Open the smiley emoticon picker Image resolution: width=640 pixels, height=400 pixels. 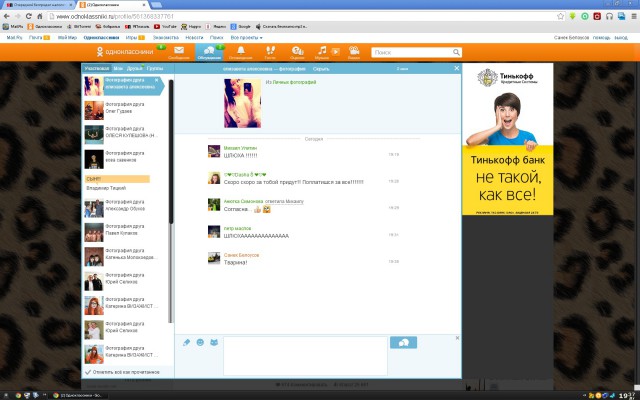[200, 342]
